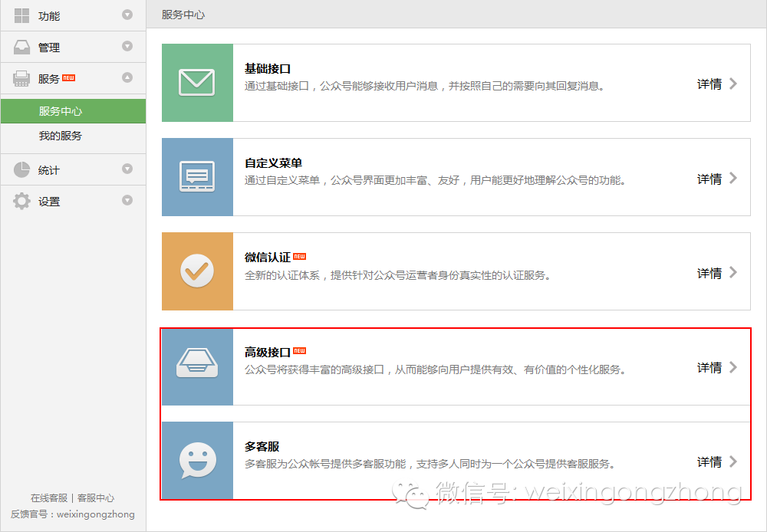Open 详情 for 高级接口

coord(709,368)
